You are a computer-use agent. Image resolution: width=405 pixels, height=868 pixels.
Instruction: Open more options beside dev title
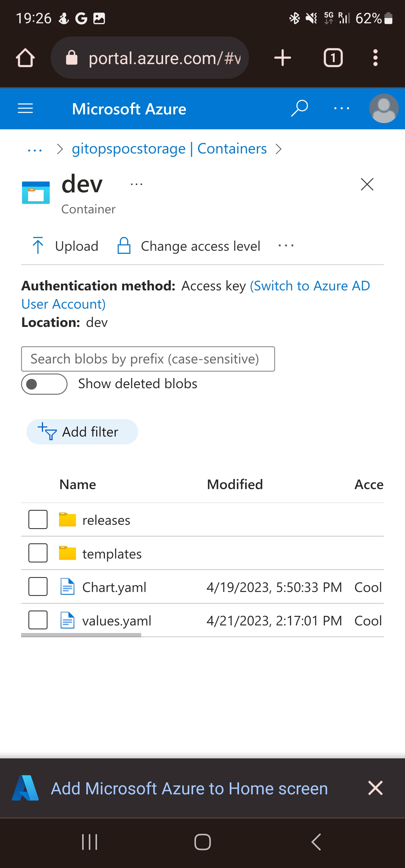[137, 184]
